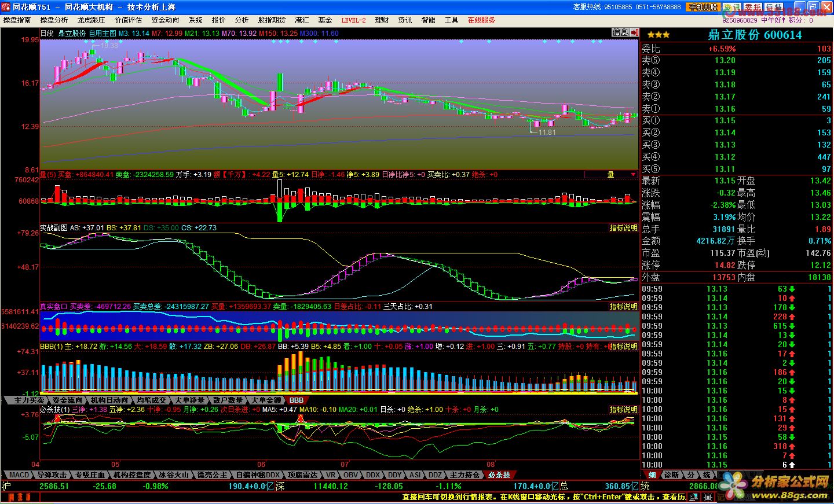
Task: Select the 分 tab in quote panel
Action: (690, 475)
